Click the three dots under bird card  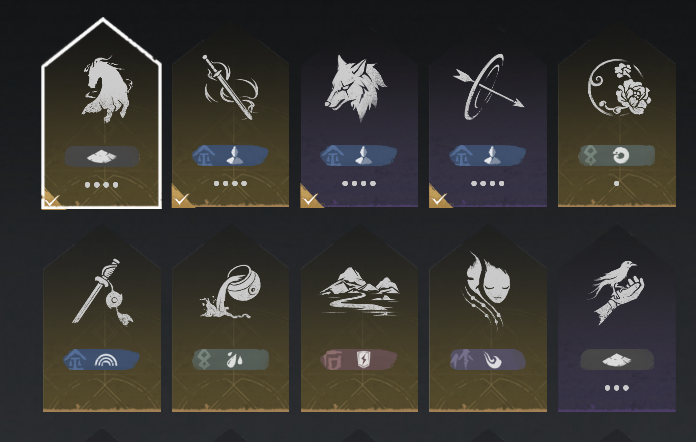(617, 388)
